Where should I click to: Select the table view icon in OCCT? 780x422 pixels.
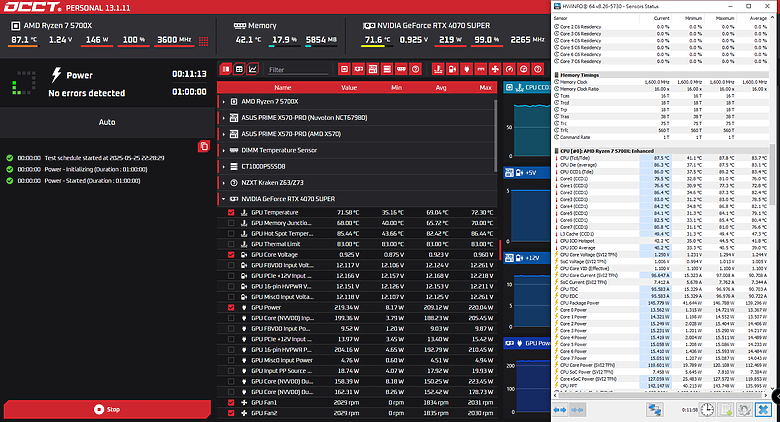click(239, 69)
